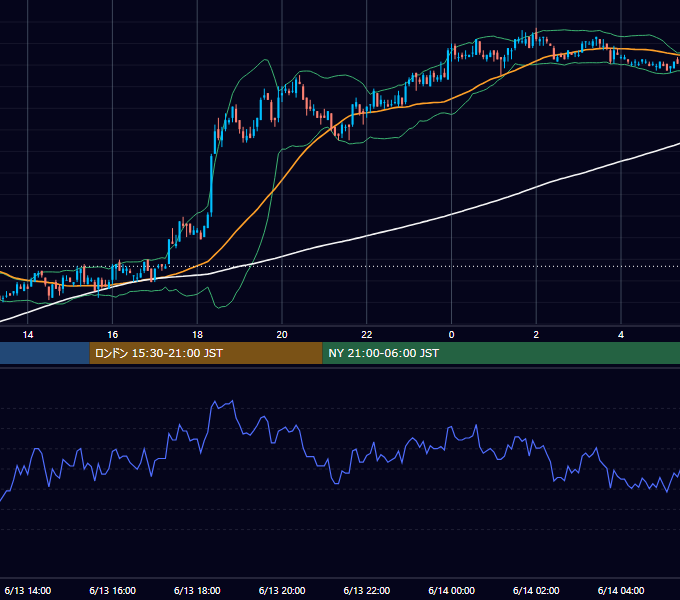Click the 6/14 00:00 date label
Viewport: 680px width, 600px height.
(x=451, y=590)
